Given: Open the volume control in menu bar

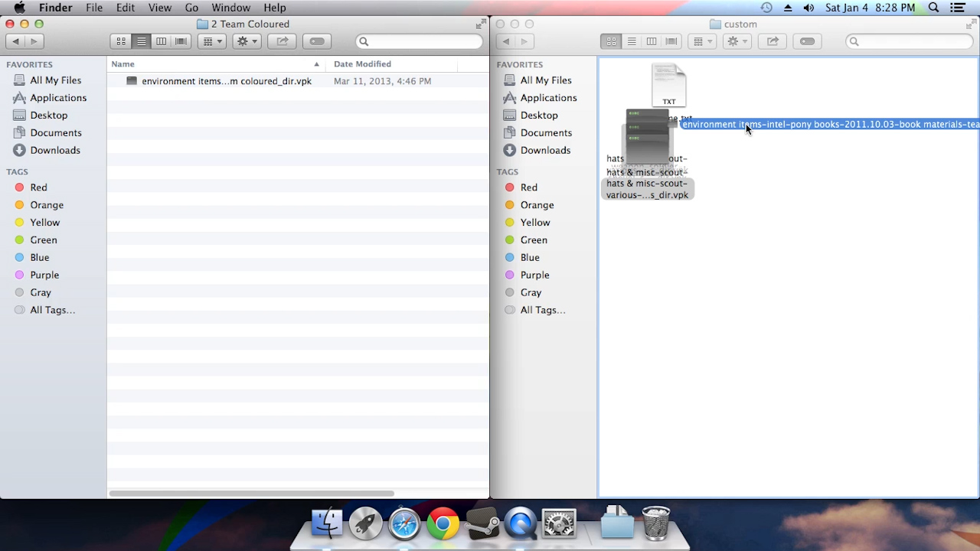Looking at the screenshot, I should 808,8.
